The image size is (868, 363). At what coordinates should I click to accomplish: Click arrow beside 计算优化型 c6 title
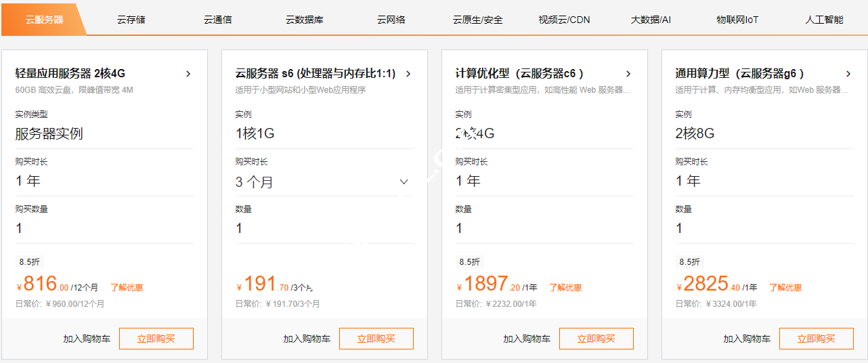628,74
